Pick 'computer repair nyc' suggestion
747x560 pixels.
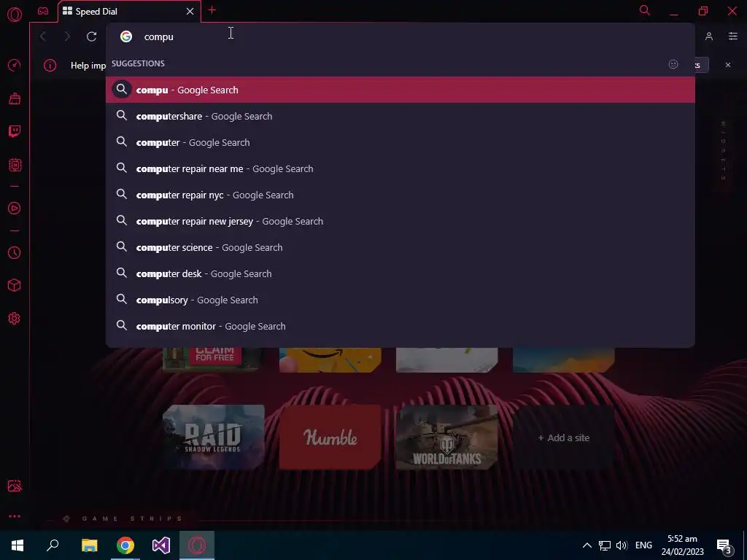point(400,195)
